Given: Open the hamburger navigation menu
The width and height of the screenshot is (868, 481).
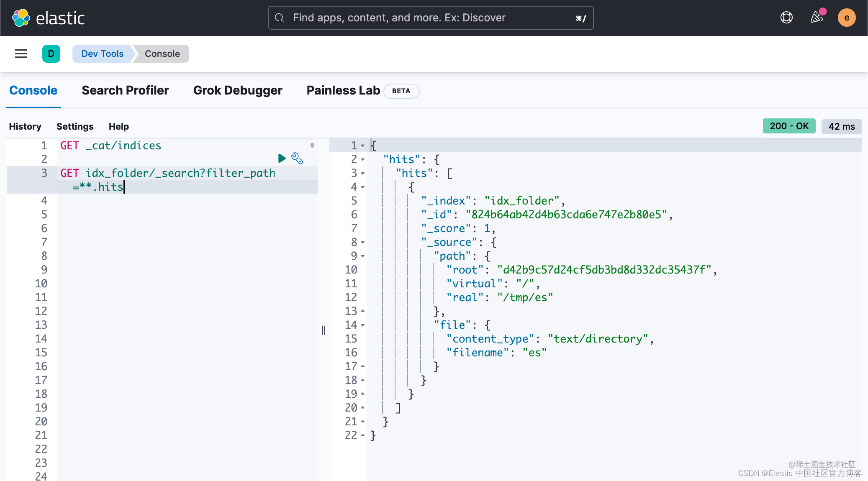Looking at the screenshot, I should click(21, 54).
